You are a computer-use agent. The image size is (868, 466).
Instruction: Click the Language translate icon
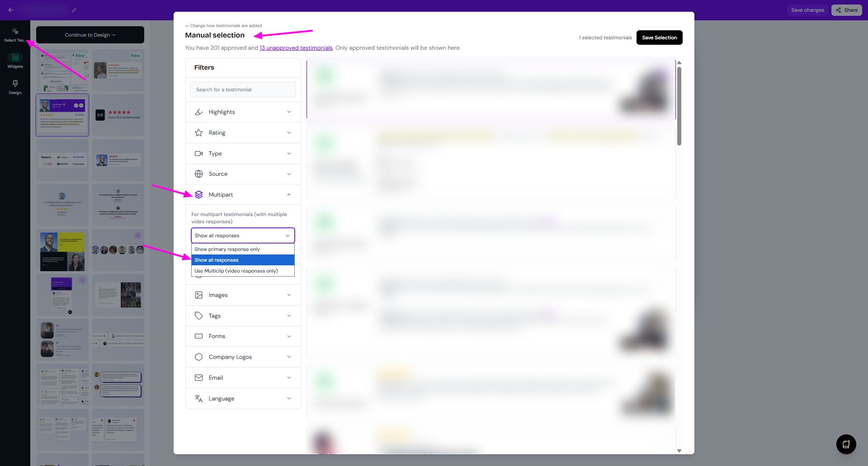198,399
